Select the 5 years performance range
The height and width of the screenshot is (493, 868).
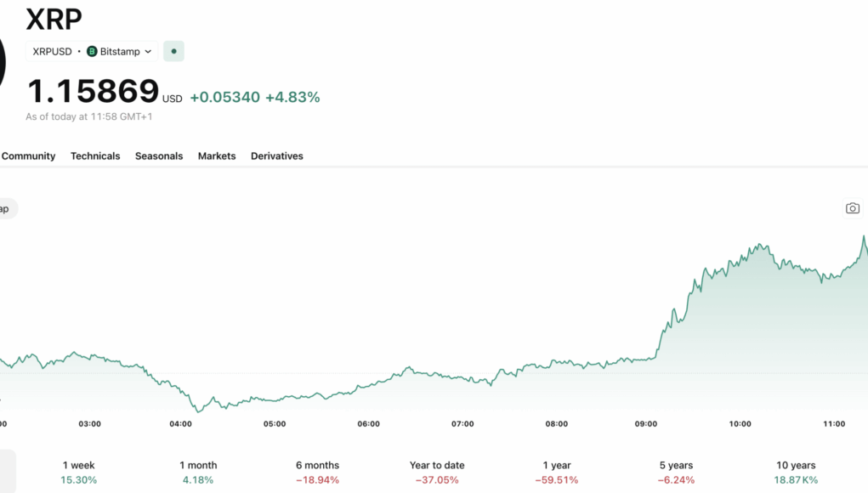click(x=676, y=473)
